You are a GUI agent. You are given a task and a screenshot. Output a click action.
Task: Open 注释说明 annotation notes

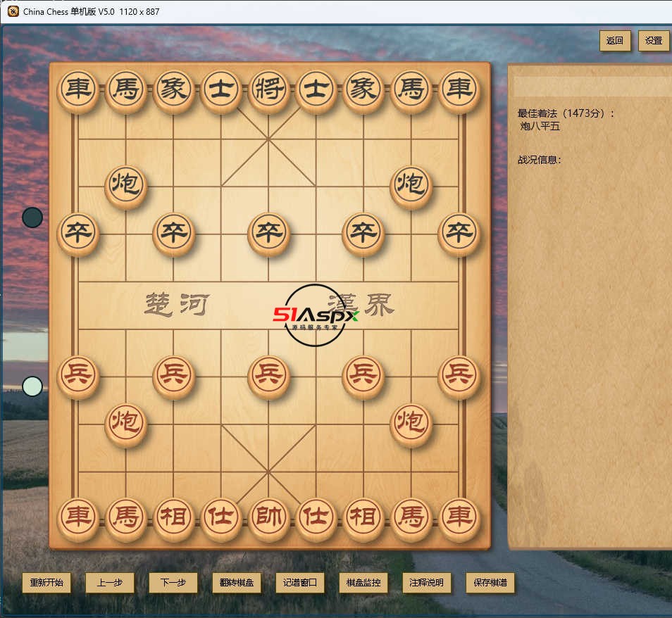point(426,582)
